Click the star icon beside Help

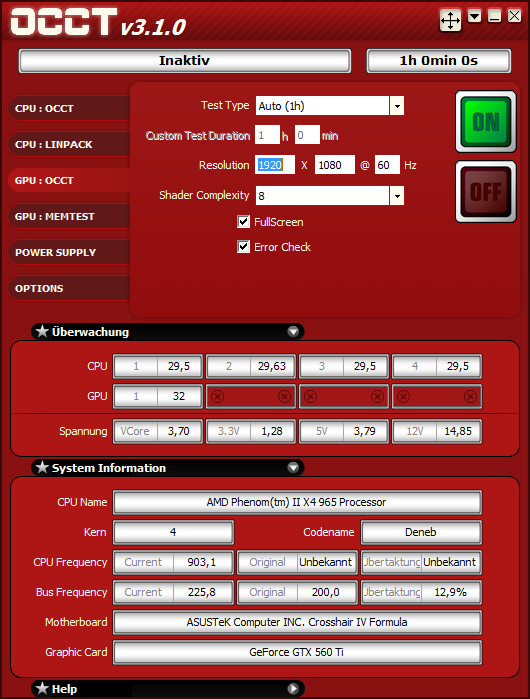pos(42,688)
